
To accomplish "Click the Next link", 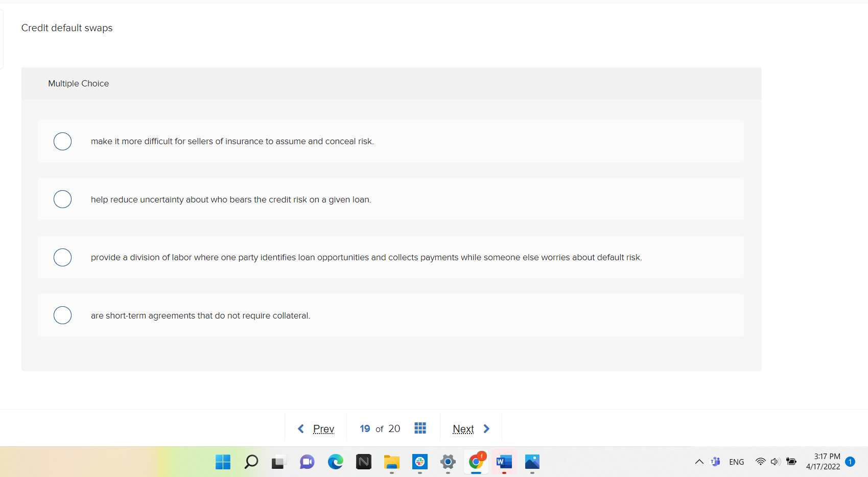I will 463,429.
